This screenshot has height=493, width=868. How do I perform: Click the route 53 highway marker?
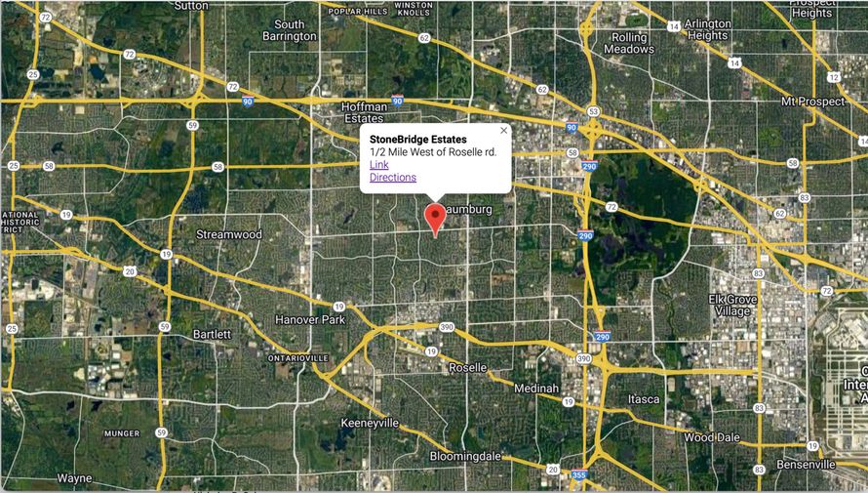(x=593, y=112)
